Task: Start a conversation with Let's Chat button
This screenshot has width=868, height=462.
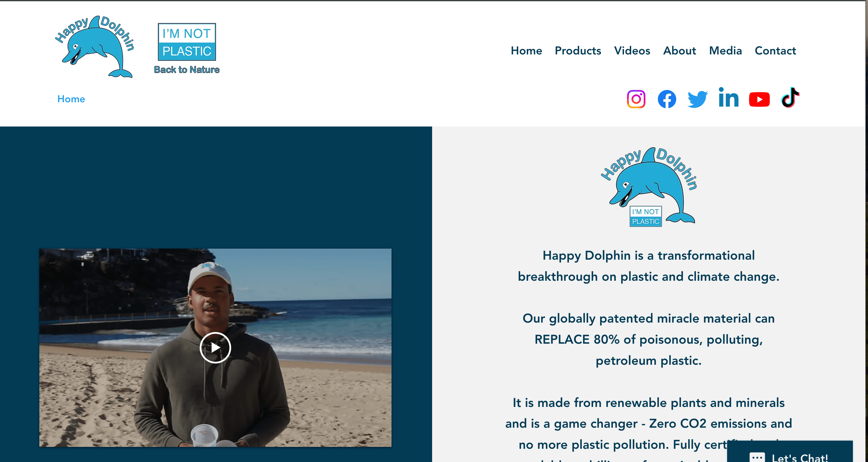Action: (789, 452)
